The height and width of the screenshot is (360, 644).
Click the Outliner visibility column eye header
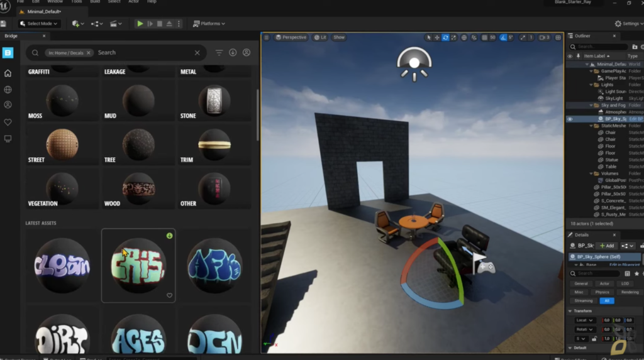pos(570,57)
